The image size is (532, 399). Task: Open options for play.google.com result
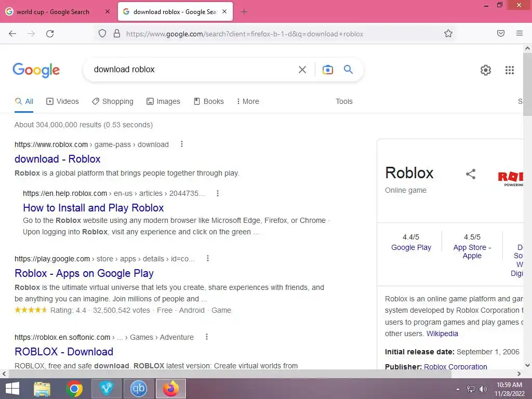(208, 259)
